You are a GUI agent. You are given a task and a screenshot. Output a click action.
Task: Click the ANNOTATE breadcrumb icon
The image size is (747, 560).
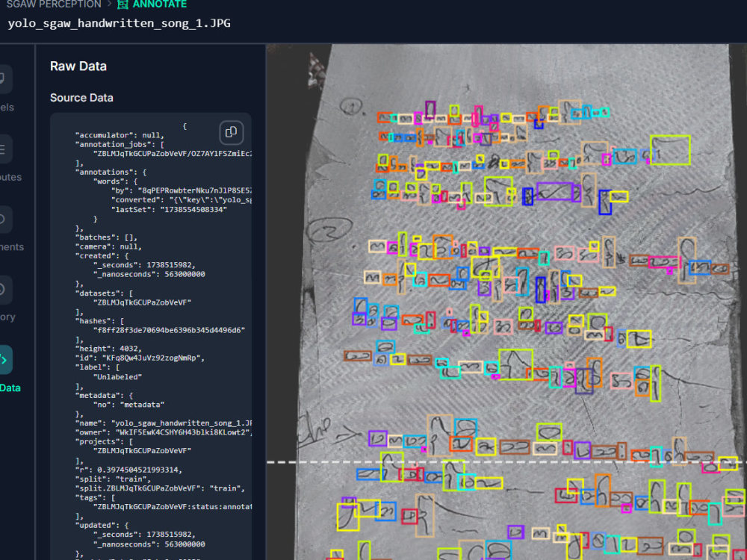(123, 4)
